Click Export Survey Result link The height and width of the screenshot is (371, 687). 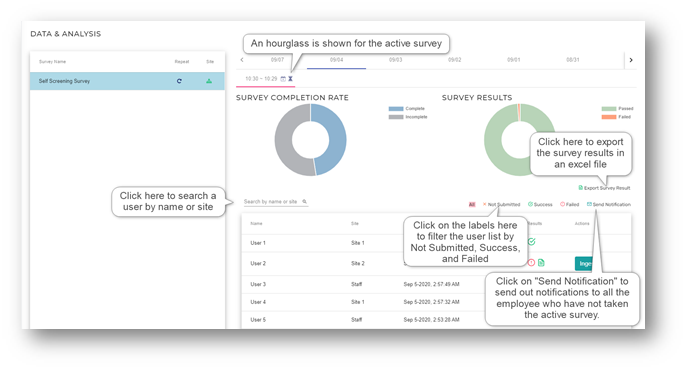604,188
